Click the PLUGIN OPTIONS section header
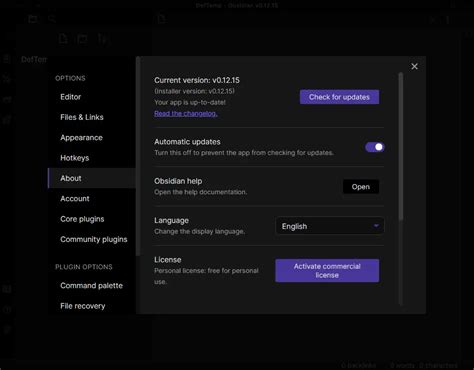This screenshot has width=474, height=370. [x=84, y=267]
